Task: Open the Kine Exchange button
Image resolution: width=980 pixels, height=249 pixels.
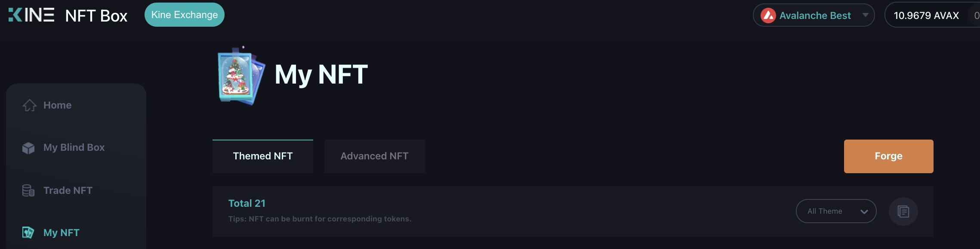Action: click(184, 15)
